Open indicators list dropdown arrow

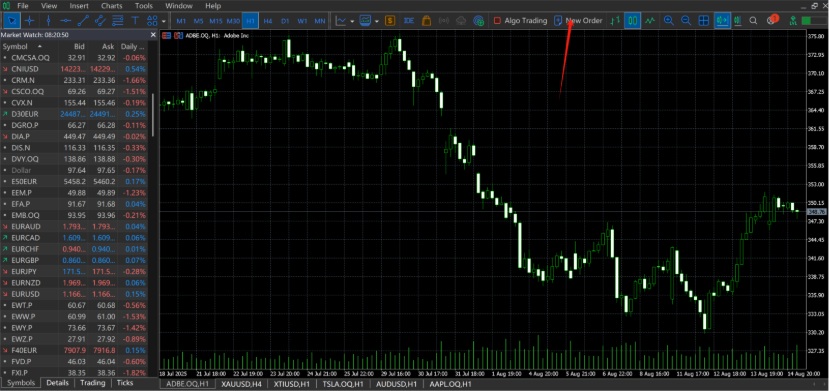[x=352, y=21]
